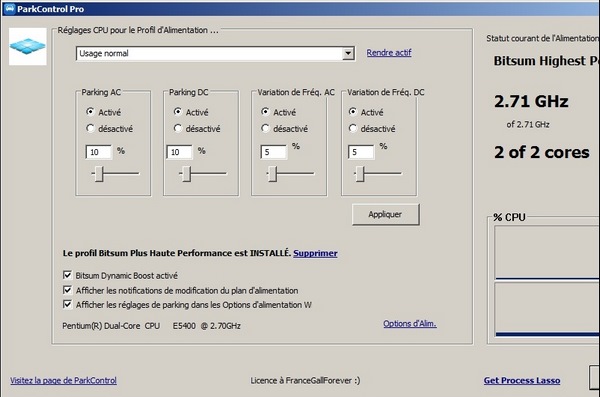Click the Parking DC percent input field
The height and width of the screenshot is (397, 600).
coord(179,152)
